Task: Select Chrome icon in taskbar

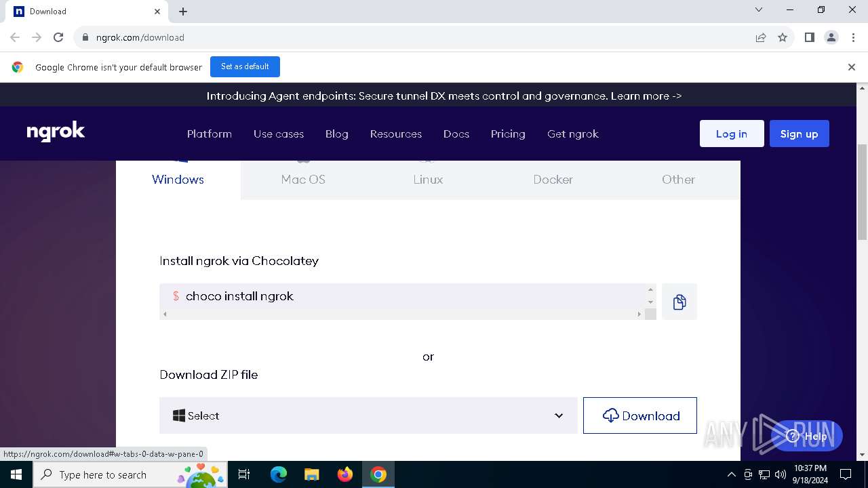Action: click(378, 474)
